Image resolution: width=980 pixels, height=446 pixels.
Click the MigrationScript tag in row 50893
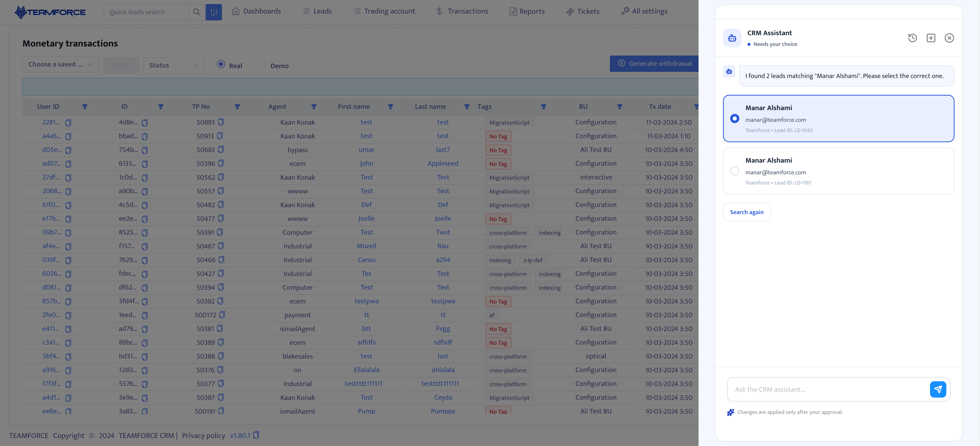[509, 123]
